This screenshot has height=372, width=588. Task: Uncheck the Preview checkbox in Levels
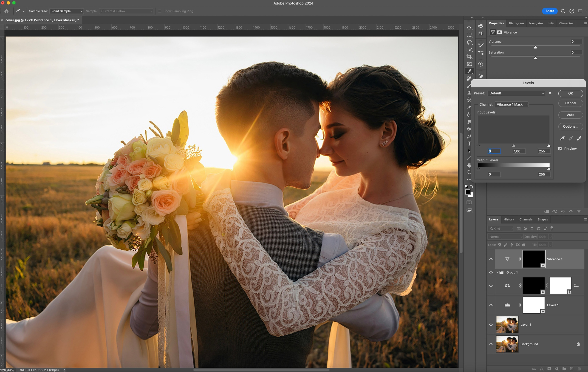(560, 149)
